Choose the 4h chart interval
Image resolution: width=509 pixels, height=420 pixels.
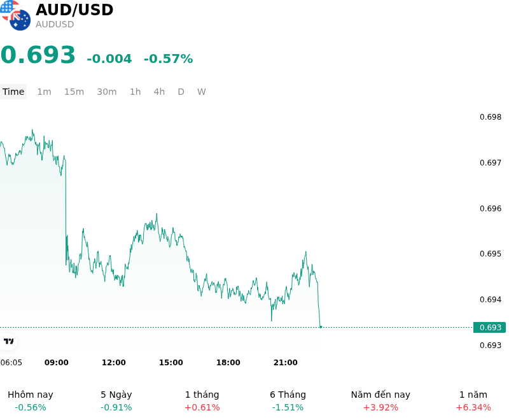pos(159,92)
